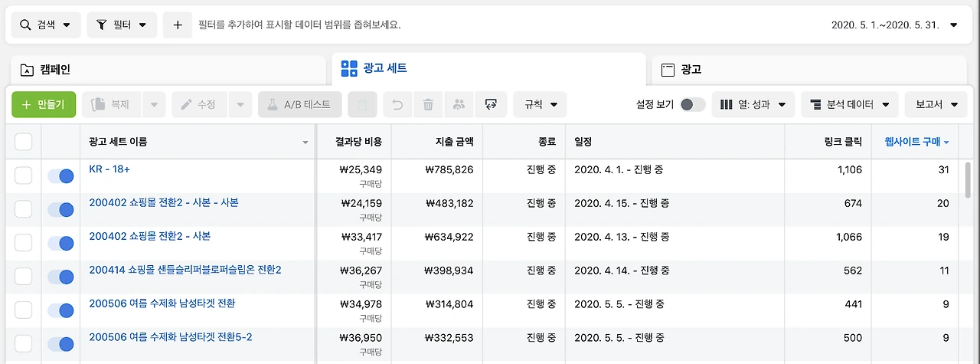Image resolution: width=980 pixels, height=364 pixels.
Task: Toggle the 200506 여름 수제화 남성타겟 전환 switch
Action: pos(60,310)
